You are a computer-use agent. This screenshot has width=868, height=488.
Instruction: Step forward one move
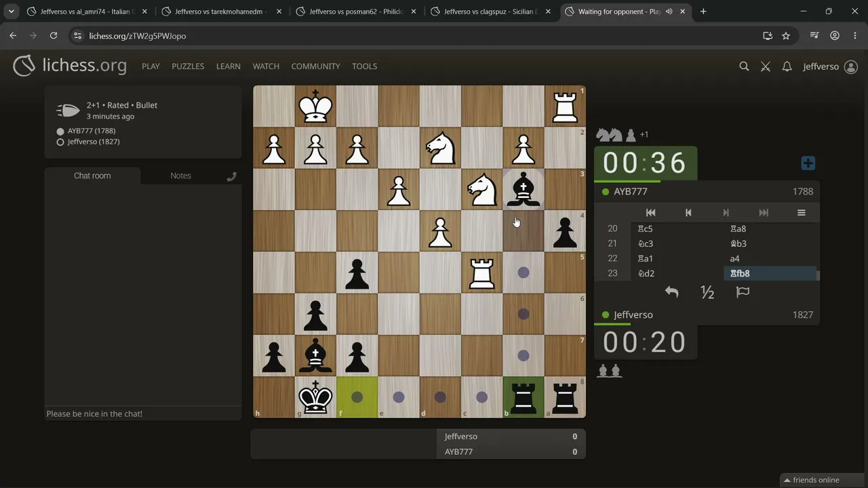click(726, 213)
